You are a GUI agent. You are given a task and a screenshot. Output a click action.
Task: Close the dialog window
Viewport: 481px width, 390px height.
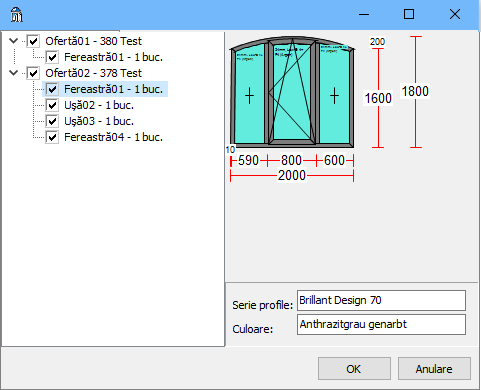pyautogui.click(x=455, y=14)
